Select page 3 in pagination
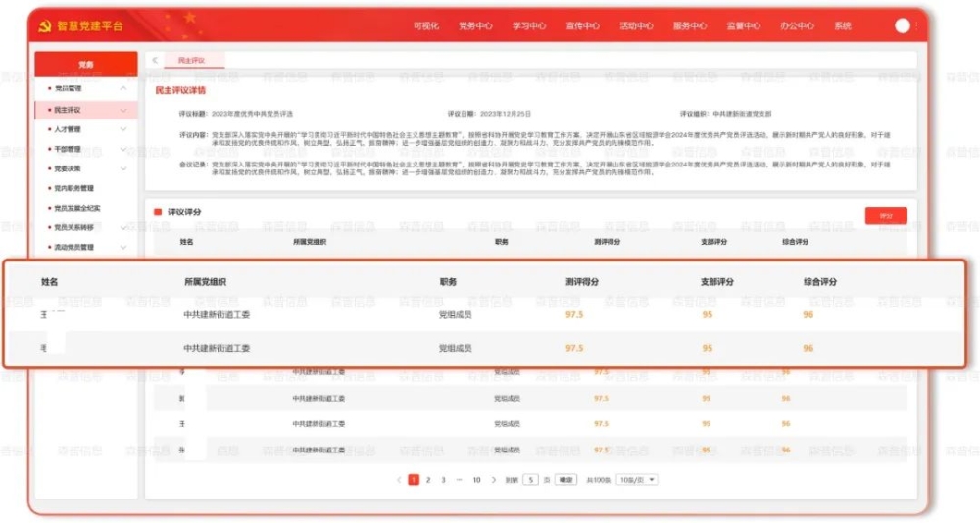 [443, 480]
